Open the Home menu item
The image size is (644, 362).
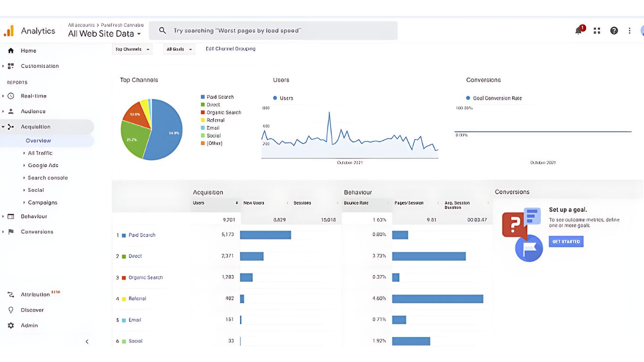coord(28,50)
